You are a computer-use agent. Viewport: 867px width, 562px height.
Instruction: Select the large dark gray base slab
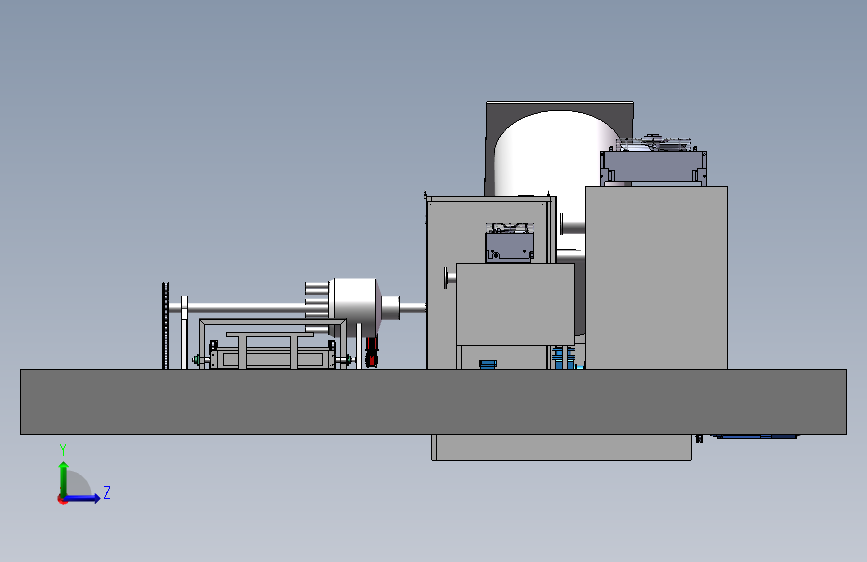click(x=433, y=402)
